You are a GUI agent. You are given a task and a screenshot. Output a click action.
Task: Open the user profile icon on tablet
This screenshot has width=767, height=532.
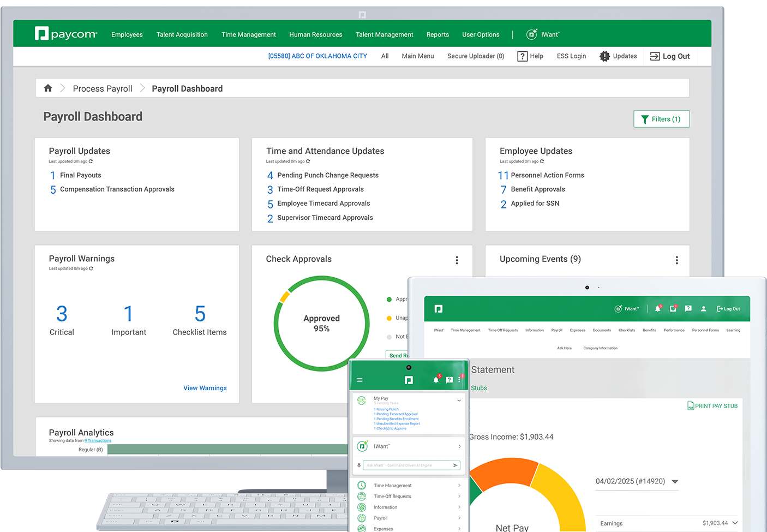(x=703, y=309)
